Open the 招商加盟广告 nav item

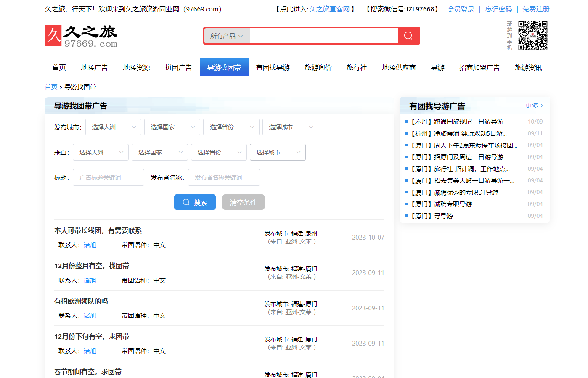(480, 67)
